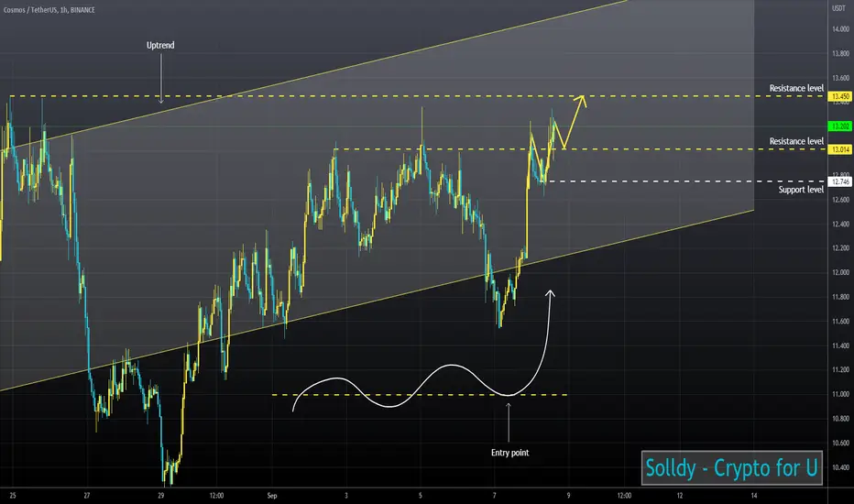Click the 7 date label on time axis

point(494,496)
